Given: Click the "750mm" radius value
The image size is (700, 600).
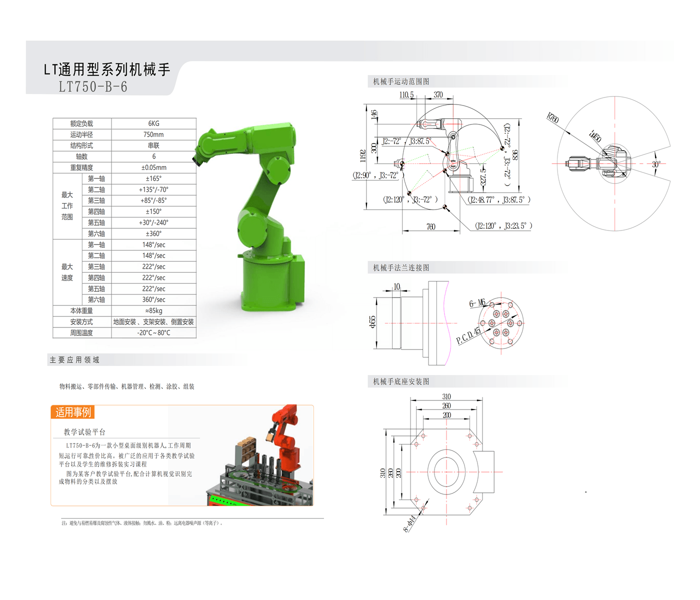Looking at the screenshot, I should tap(153, 134).
